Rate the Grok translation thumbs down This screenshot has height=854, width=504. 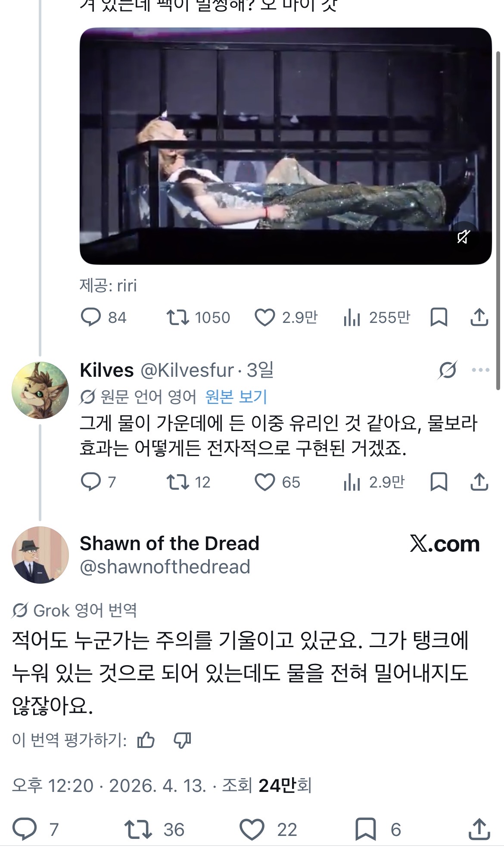point(182,740)
